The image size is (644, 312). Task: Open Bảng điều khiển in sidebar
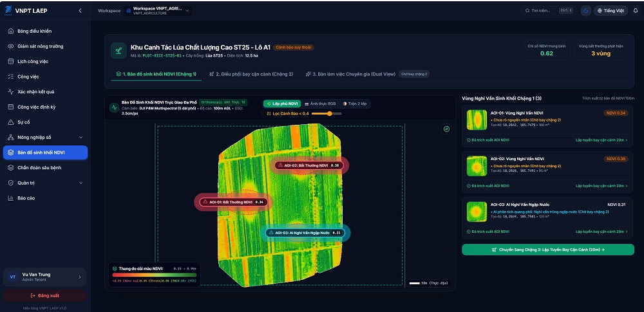(x=45, y=31)
